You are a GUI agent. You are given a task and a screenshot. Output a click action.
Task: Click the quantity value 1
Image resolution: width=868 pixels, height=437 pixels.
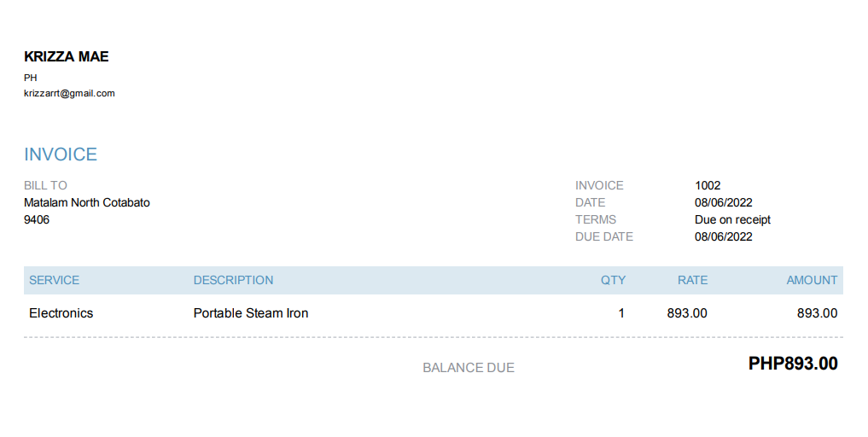tap(621, 313)
